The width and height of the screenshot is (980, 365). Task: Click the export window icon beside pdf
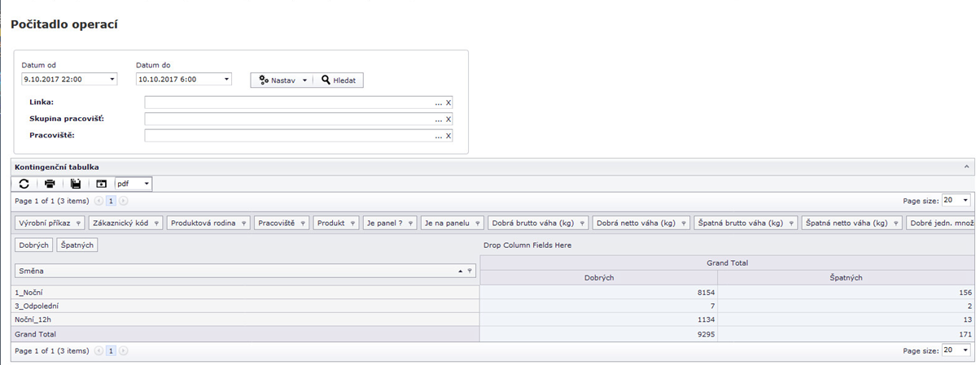[102, 184]
